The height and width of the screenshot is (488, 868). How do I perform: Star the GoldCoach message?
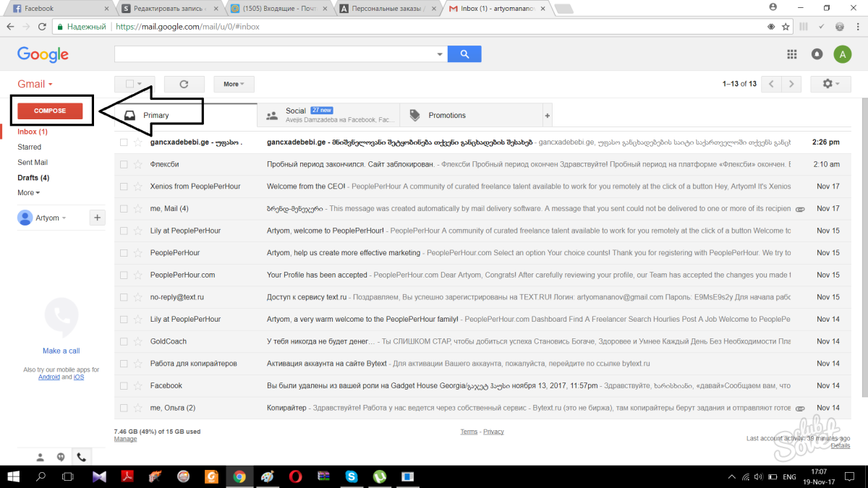(x=137, y=341)
